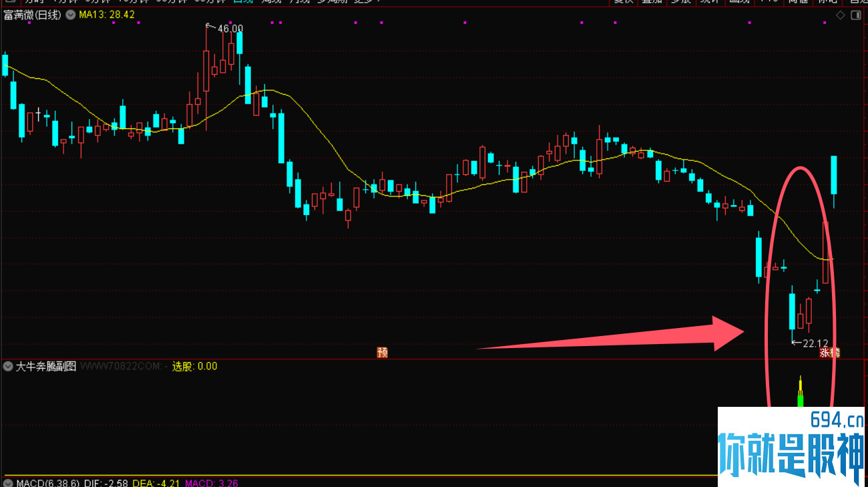868x487 pixels.
Task: Click the DEA: -4.21 value
Action: pos(156,483)
